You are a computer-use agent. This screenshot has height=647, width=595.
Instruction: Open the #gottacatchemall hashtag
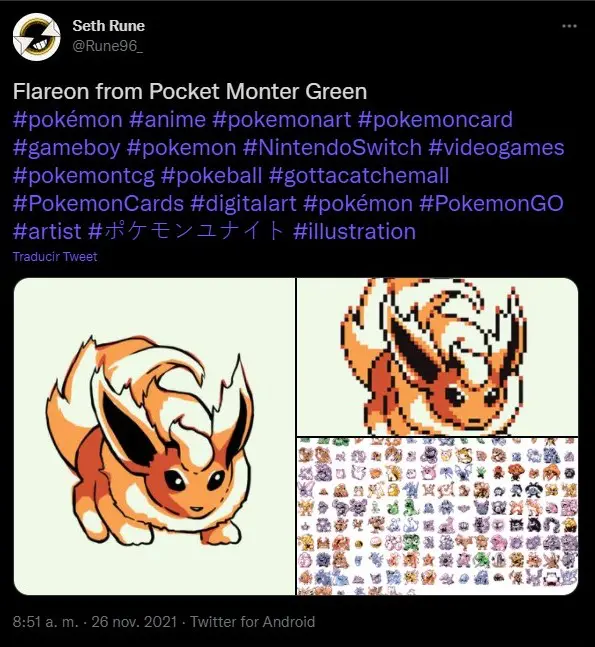click(x=359, y=175)
